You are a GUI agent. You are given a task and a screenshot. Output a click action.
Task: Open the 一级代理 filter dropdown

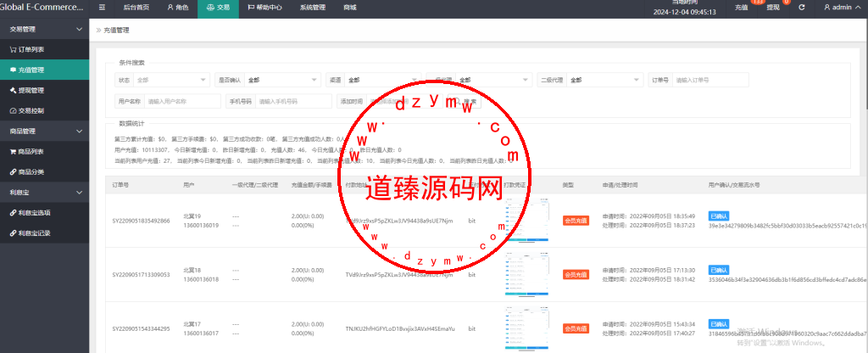[494, 80]
